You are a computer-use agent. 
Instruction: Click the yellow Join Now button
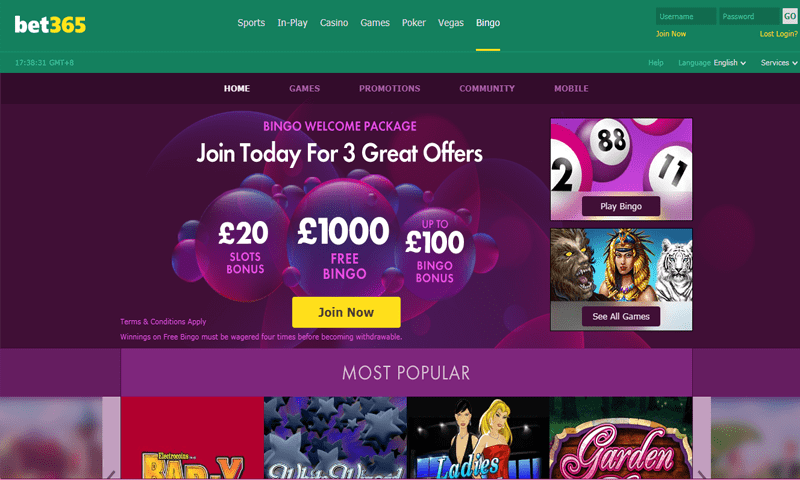346,312
